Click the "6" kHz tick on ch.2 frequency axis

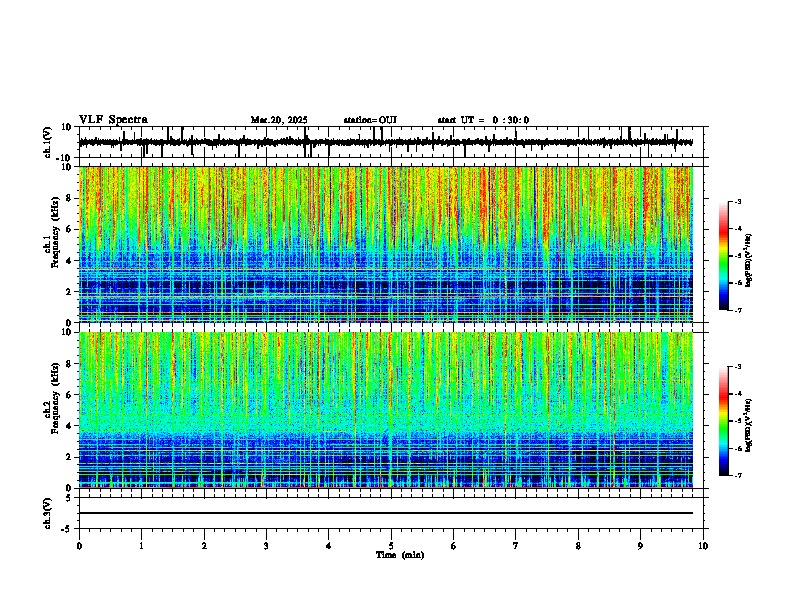(x=70, y=395)
